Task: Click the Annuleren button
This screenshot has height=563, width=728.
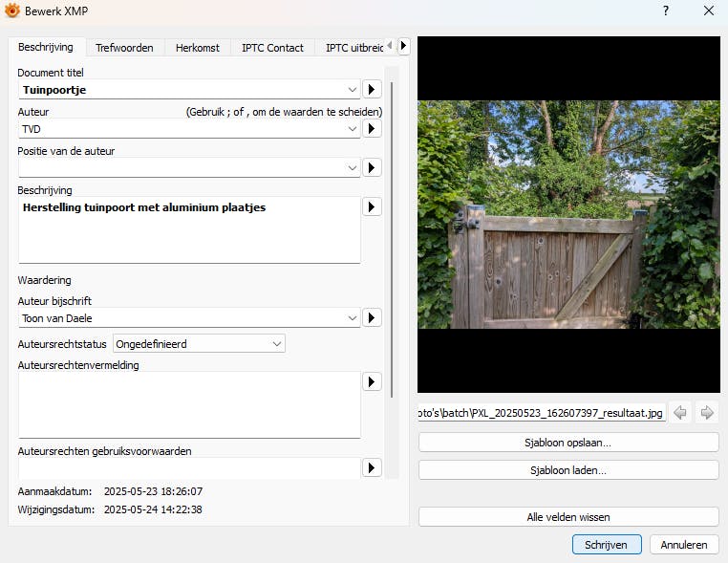Action: click(x=684, y=545)
